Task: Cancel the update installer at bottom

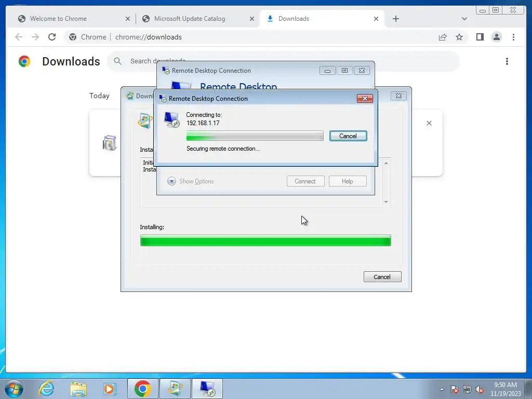Action: tap(382, 277)
